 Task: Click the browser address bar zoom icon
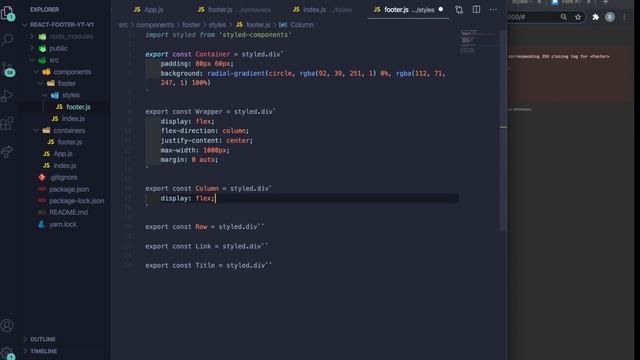click(564, 17)
